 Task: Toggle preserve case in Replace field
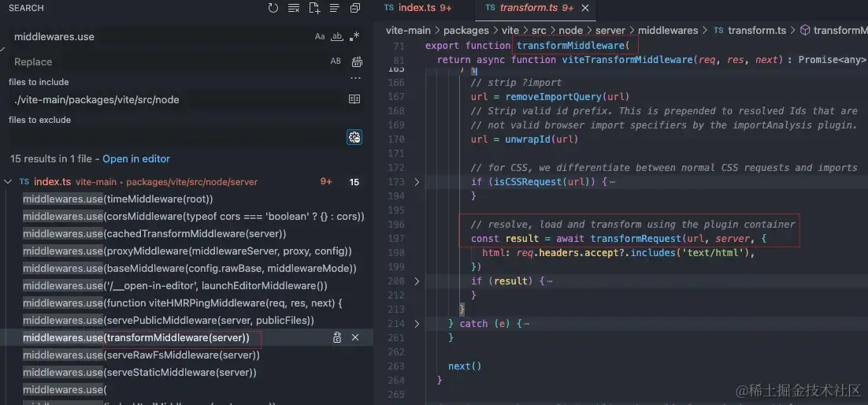pos(336,61)
